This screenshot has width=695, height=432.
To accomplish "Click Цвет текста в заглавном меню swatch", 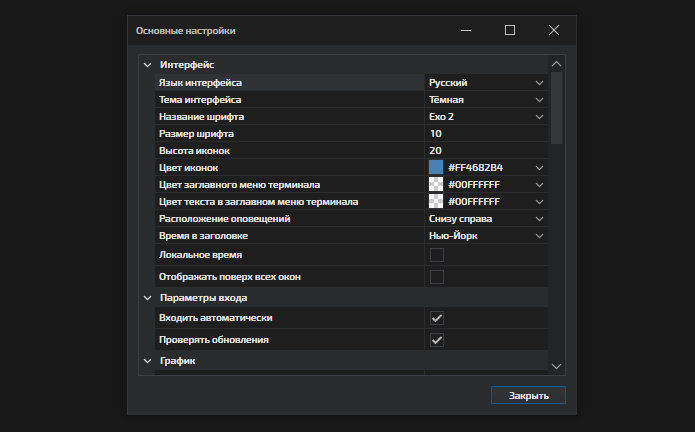I will [436, 202].
